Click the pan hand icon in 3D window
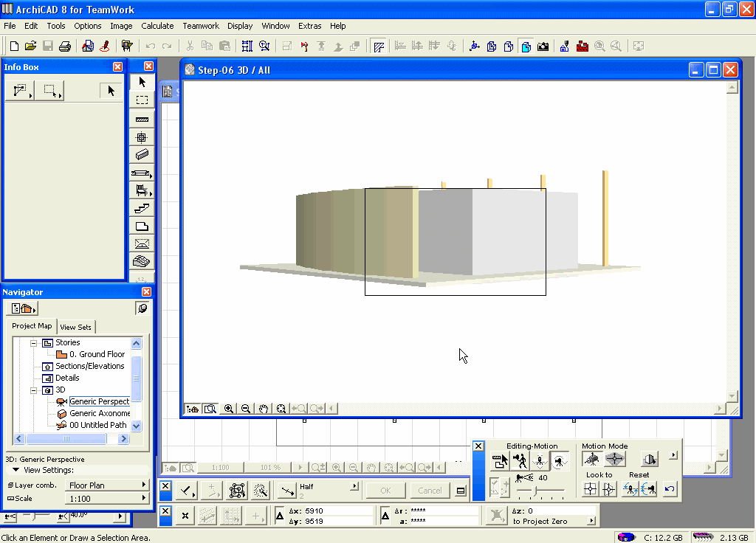 [264, 409]
